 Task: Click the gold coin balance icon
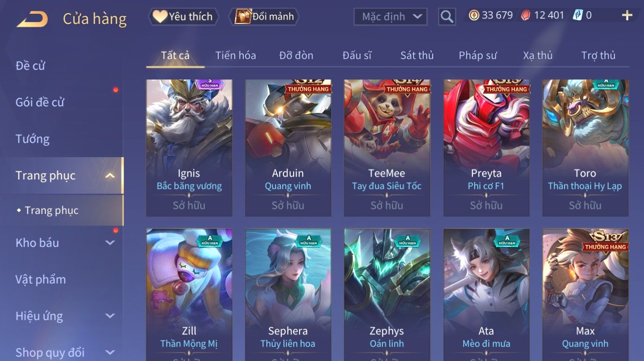pyautogui.click(x=473, y=15)
